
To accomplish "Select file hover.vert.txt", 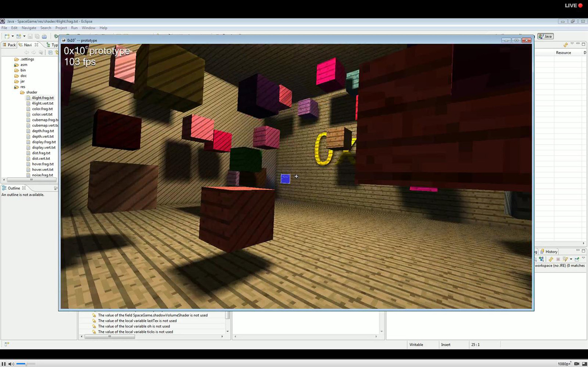I will [x=40, y=169].
